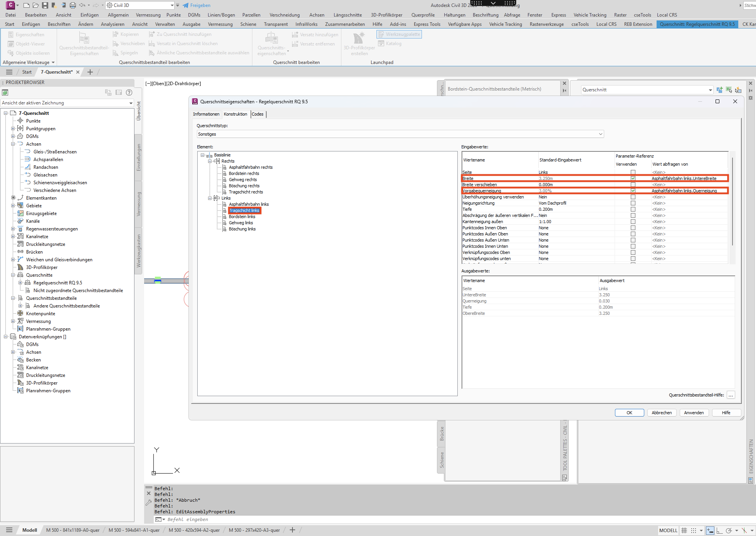Open the hamburger menu next to Start tab

pos(9,72)
